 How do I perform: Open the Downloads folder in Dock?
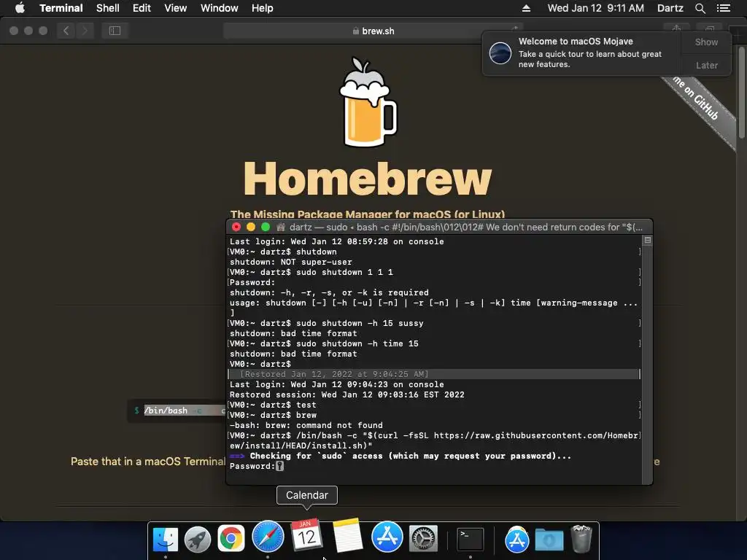click(549, 540)
